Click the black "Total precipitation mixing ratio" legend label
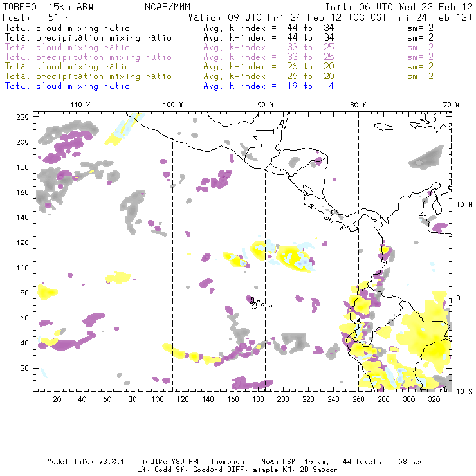Screen dimensions: 476x476 click(x=88, y=38)
